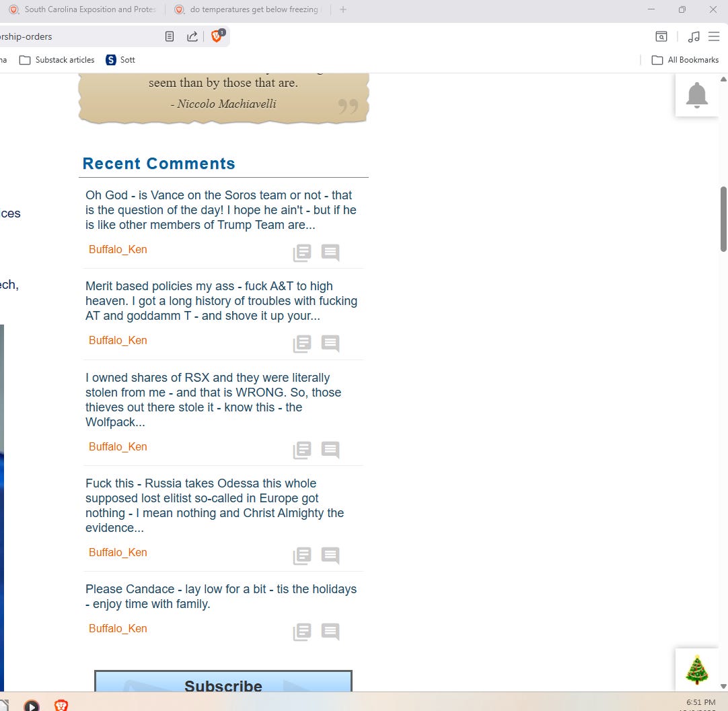Viewport: 728px width, 711px height.
Task: Click the Recent Comments heading
Action: pyautogui.click(x=159, y=164)
